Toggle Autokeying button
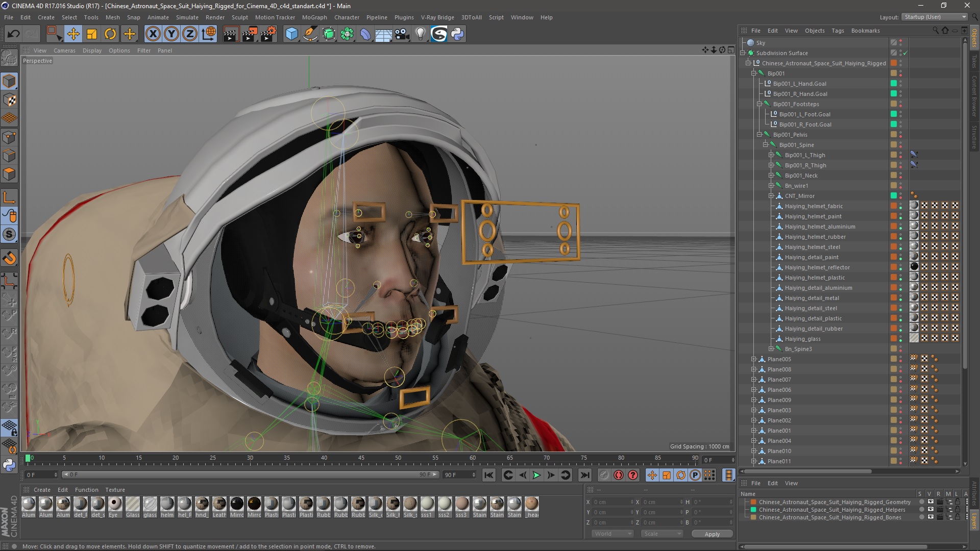This screenshot has height=551, width=980. point(619,475)
